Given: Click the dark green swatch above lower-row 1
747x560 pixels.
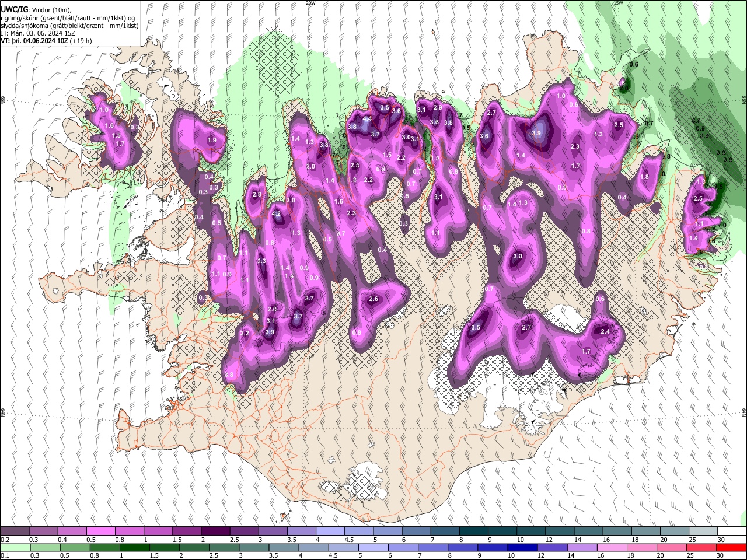Looking at the screenshot, I should click(135, 547).
